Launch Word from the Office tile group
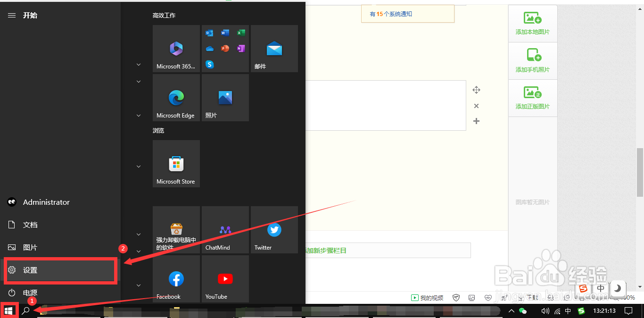The width and height of the screenshot is (644, 318). click(x=225, y=33)
